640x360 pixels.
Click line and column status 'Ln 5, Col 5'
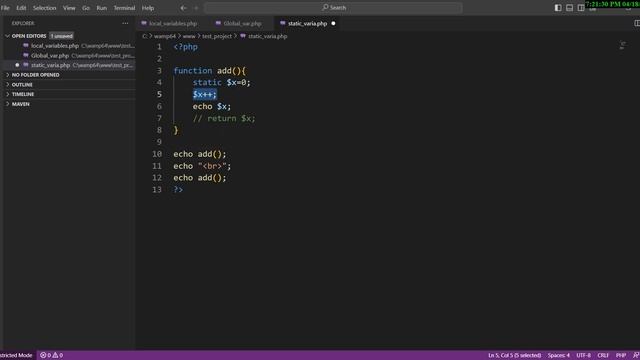pos(514,355)
